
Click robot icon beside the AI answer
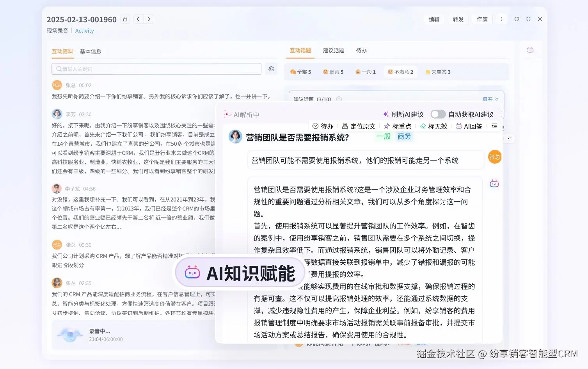(x=494, y=184)
